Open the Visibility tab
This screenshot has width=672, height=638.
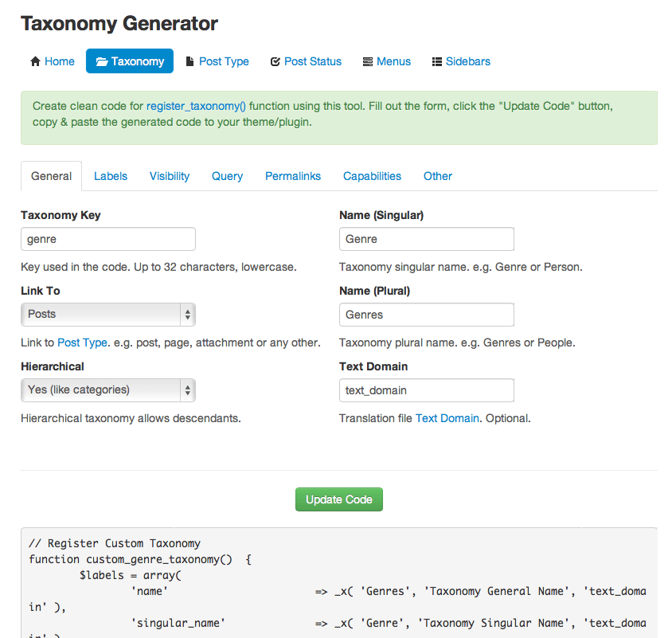tap(170, 176)
